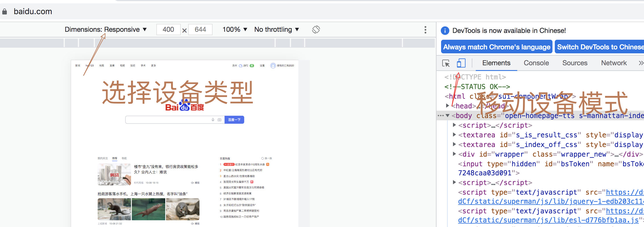Expand the s_is_result_css textarea node
Image resolution: width=644 pixels, height=227 pixels.
click(454, 135)
